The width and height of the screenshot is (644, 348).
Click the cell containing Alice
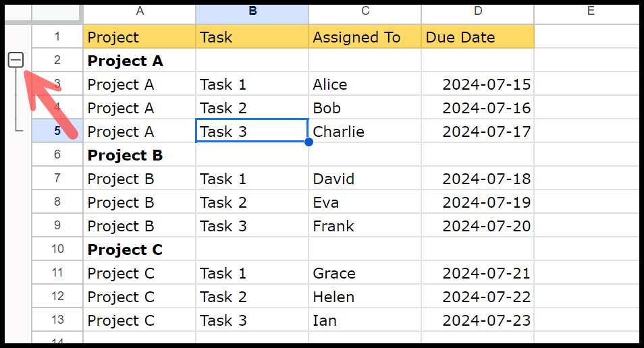pyautogui.click(x=365, y=84)
